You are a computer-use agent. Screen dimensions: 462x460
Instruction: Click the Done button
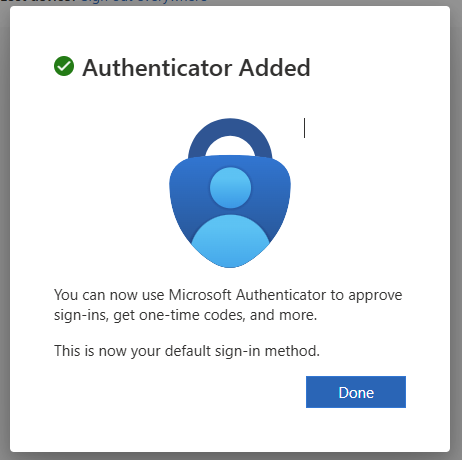[x=356, y=392]
